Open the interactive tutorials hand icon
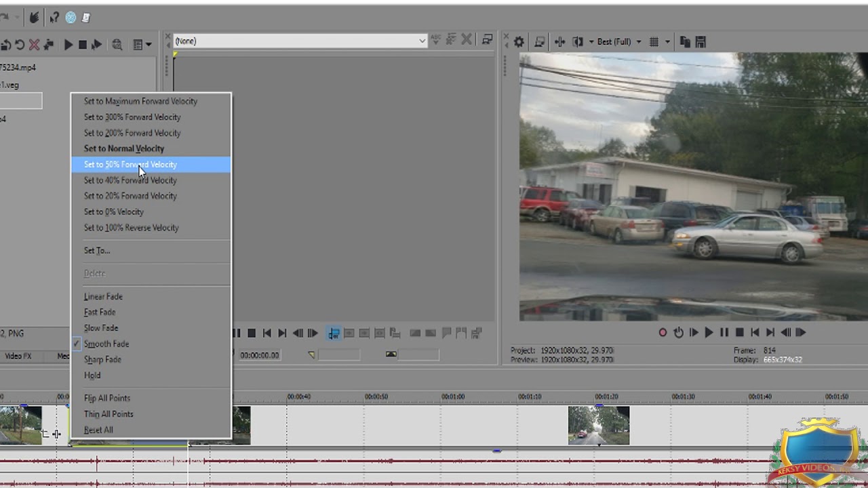868x488 pixels. click(34, 18)
